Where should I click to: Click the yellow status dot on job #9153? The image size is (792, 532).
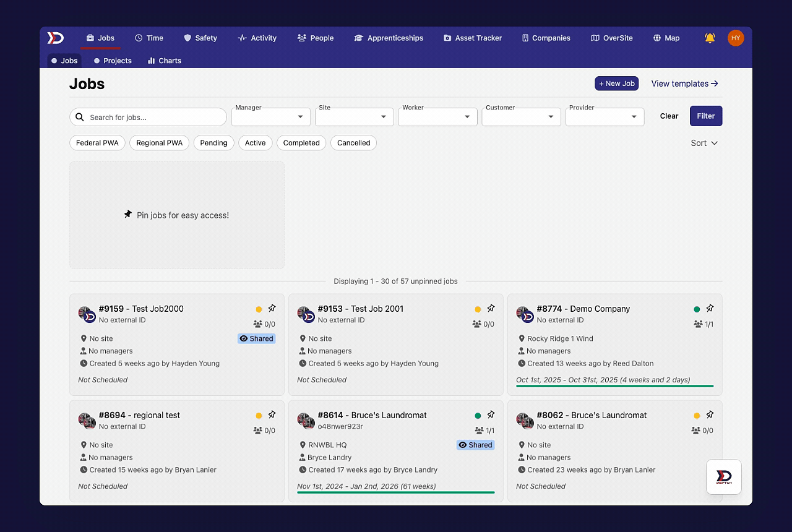[478, 309]
